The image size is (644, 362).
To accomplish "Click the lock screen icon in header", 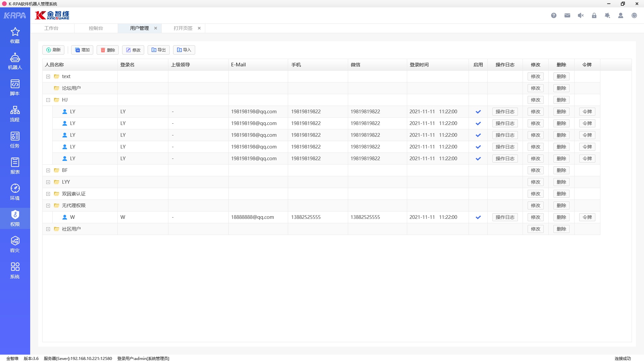I will click(x=594, y=15).
